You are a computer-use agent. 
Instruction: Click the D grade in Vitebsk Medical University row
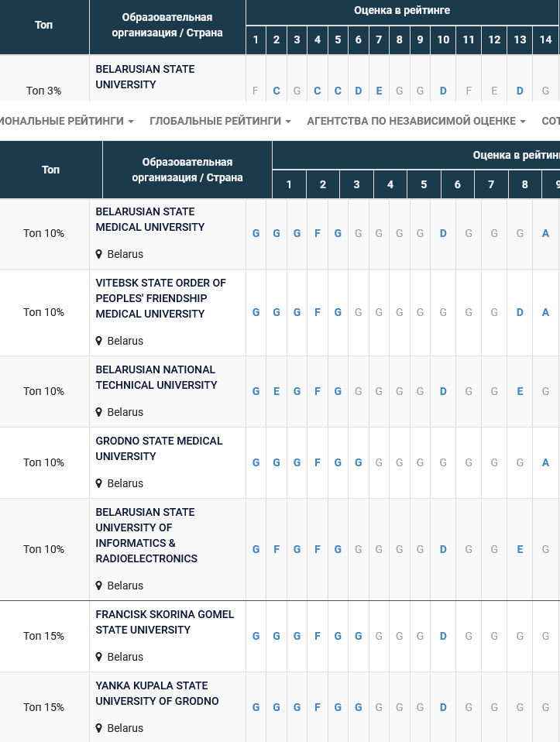(520, 312)
